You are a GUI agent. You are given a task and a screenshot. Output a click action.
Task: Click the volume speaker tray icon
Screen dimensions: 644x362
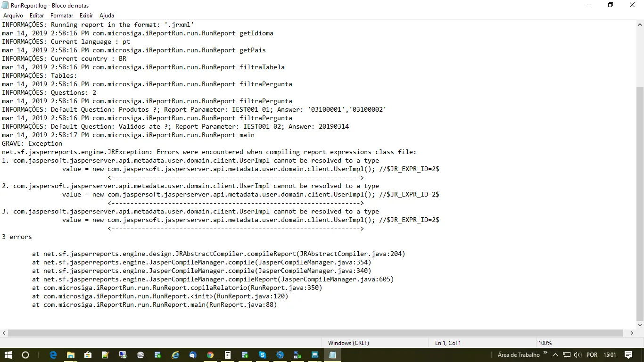(x=578, y=355)
